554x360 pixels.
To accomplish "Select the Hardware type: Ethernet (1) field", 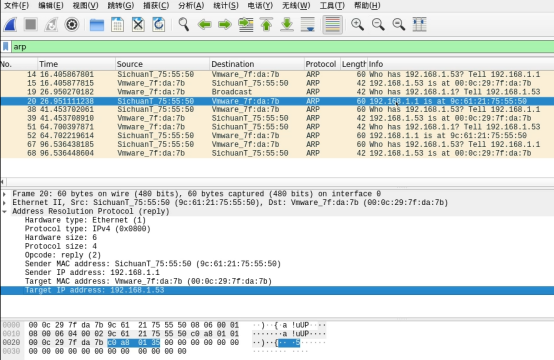I will (85, 220).
